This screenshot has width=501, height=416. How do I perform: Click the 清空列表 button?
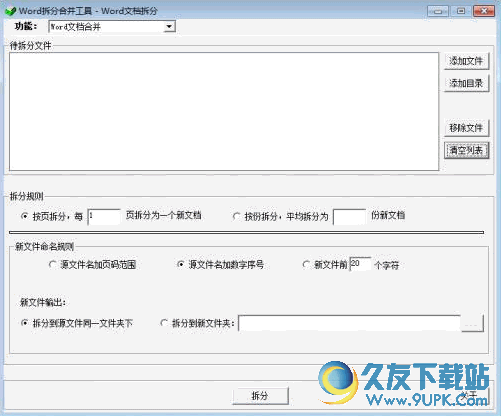[x=466, y=150]
